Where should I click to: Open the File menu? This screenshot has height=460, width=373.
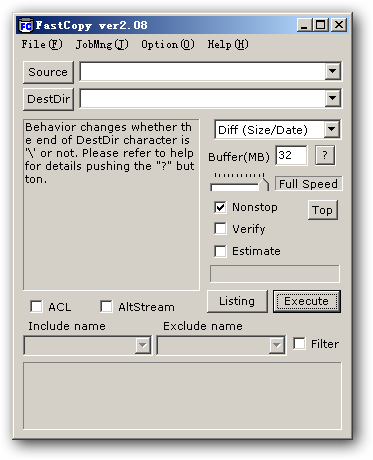click(x=42, y=44)
